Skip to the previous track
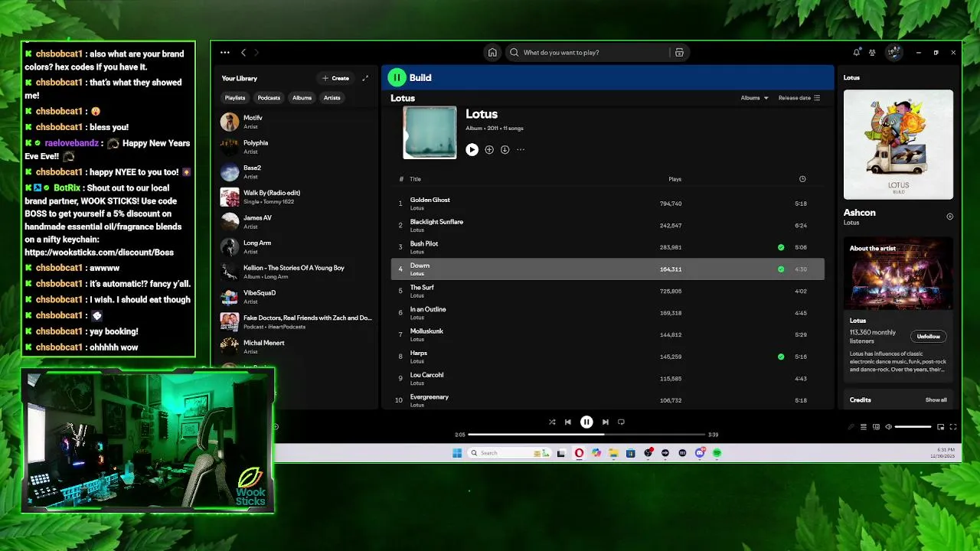 tap(568, 422)
